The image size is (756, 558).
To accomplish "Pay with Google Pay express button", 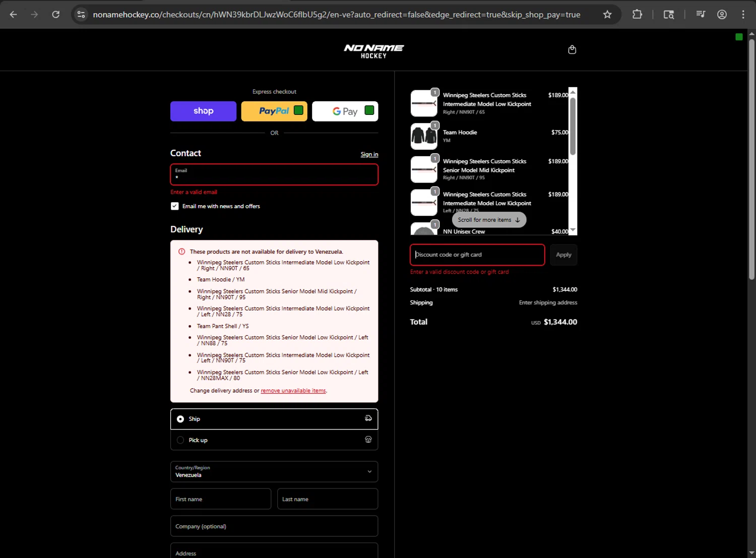I will [345, 111].
